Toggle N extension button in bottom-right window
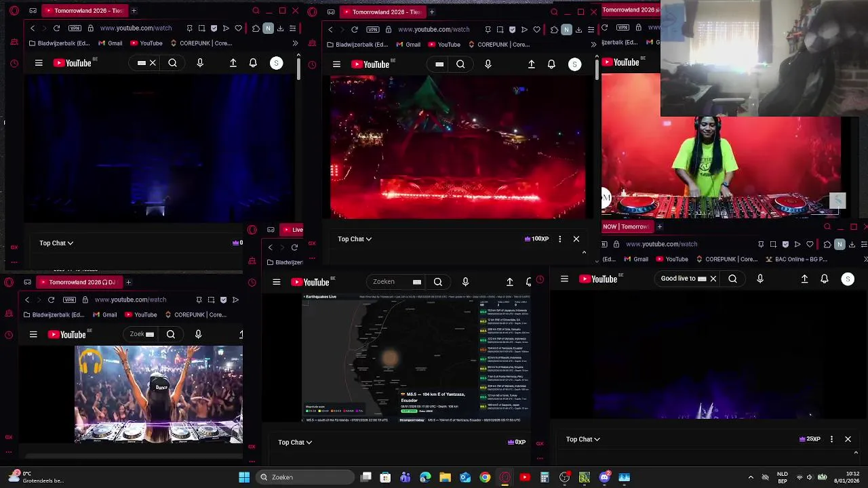This screenshot has width=868, height=488. coord(840,244)
